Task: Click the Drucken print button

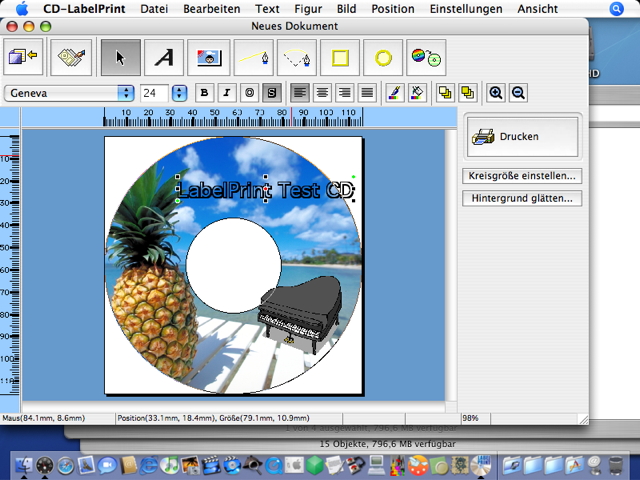Action: click(x=522, y=137)
